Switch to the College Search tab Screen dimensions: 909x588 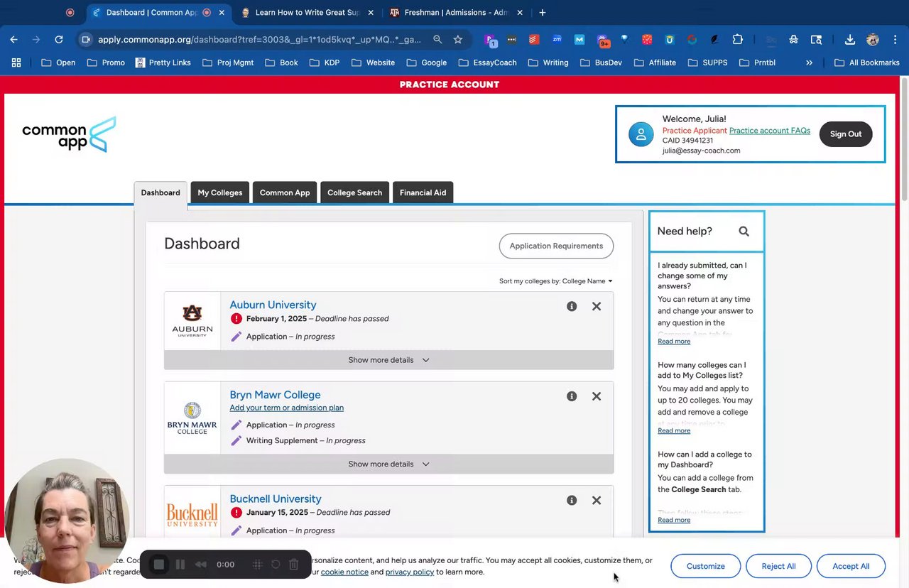tap(354, 192)
